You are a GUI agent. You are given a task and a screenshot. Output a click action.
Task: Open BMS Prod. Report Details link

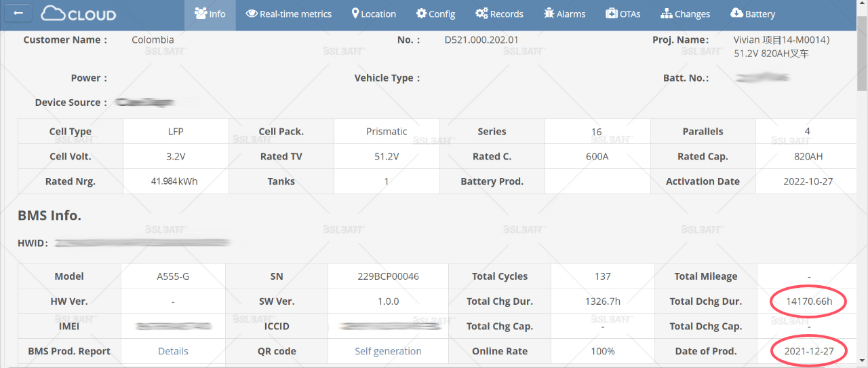coord(173,351)
